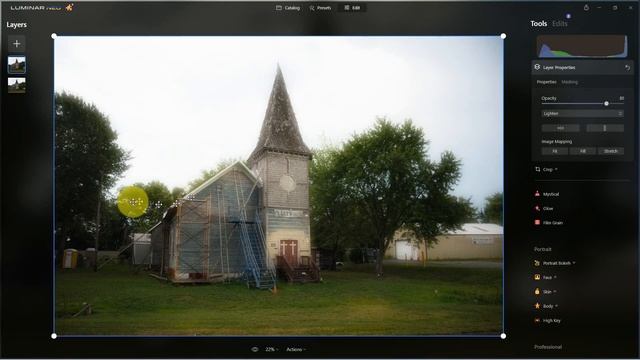
Task: Select the Properties sub-tab
Action: coord(547,82)
